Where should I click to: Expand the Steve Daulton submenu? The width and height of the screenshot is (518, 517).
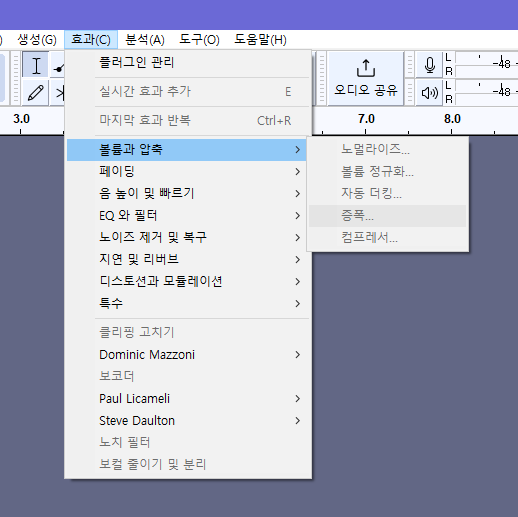click(x=187, y=421)
